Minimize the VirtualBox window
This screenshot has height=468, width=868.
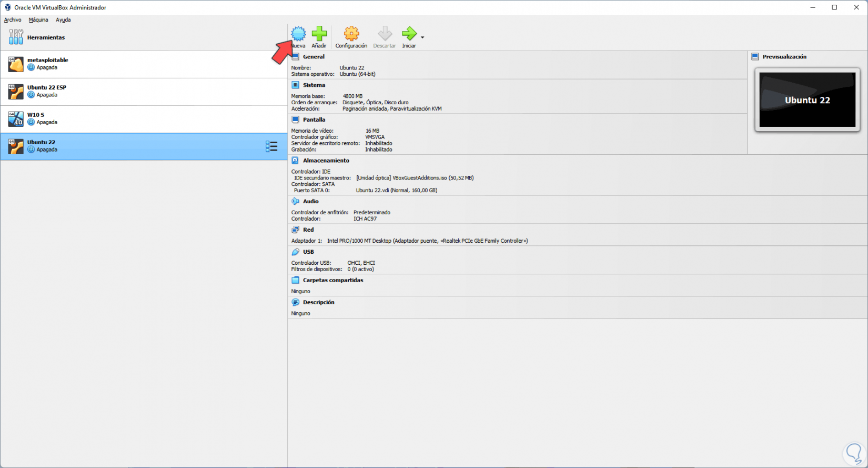[x=813, y=7]
